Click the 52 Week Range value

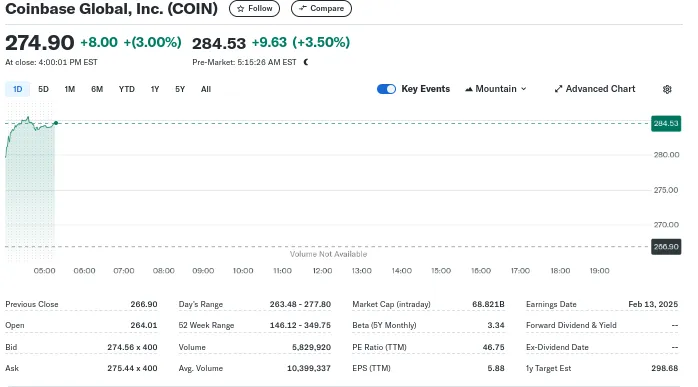[x=300, y=325]
